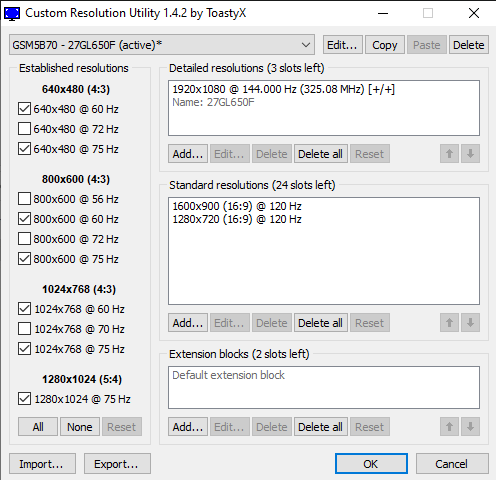Check 1024x768 @ 70 Hz
496x480 pixels.
tap(24, 329)
